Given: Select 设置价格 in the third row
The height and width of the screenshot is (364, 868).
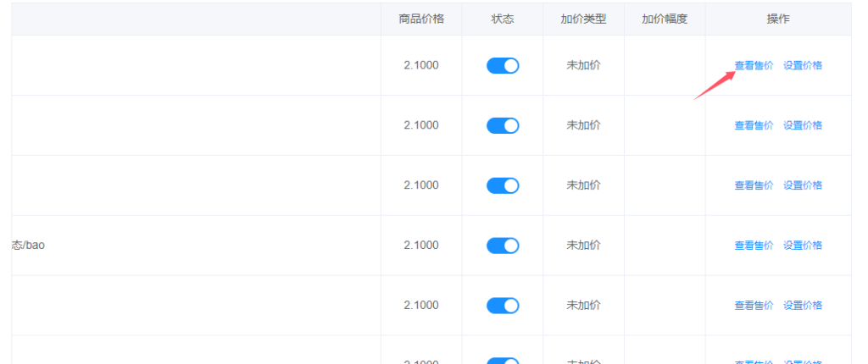Looking at the screenshot, I should [x=803, y=185].
